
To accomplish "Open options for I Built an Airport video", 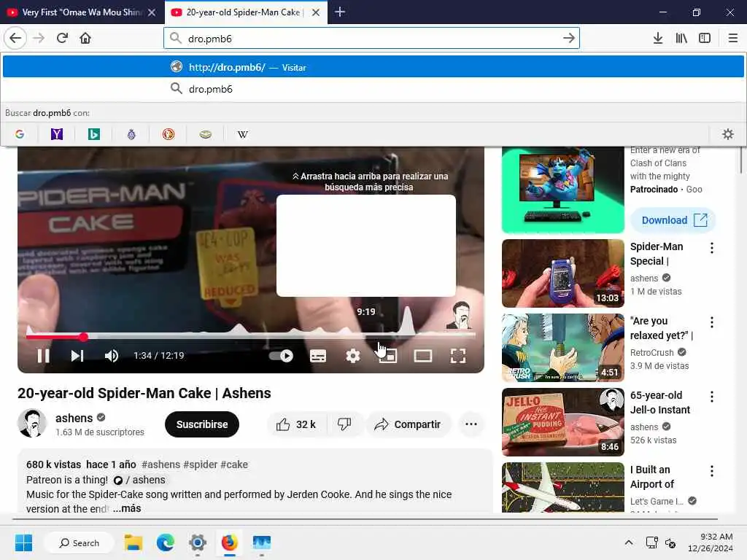I will (x=712, y=471).
